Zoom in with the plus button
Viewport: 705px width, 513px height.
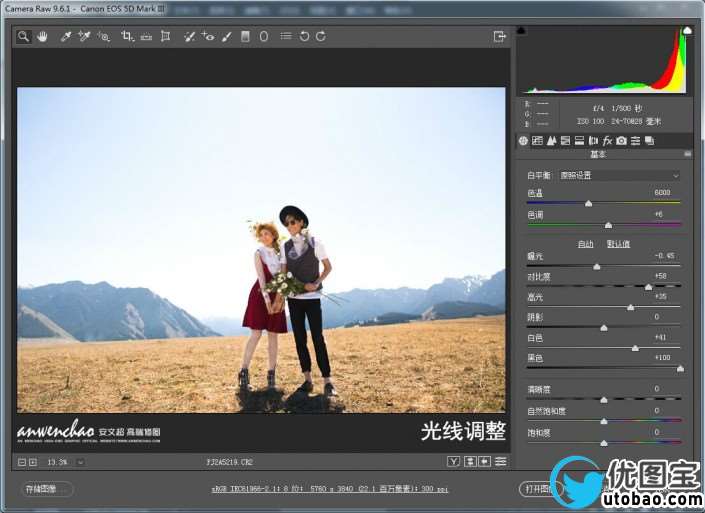(33, 462)
